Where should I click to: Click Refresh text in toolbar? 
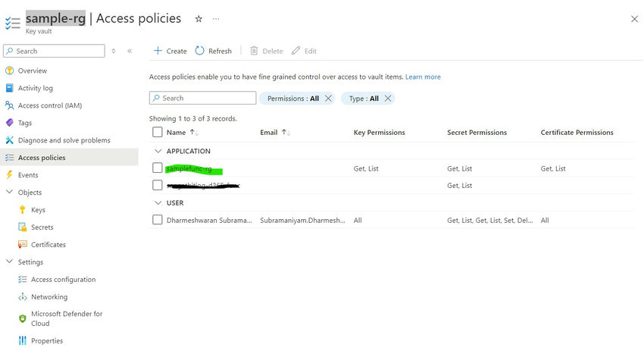pyautogui.click(x=220, y=51)
